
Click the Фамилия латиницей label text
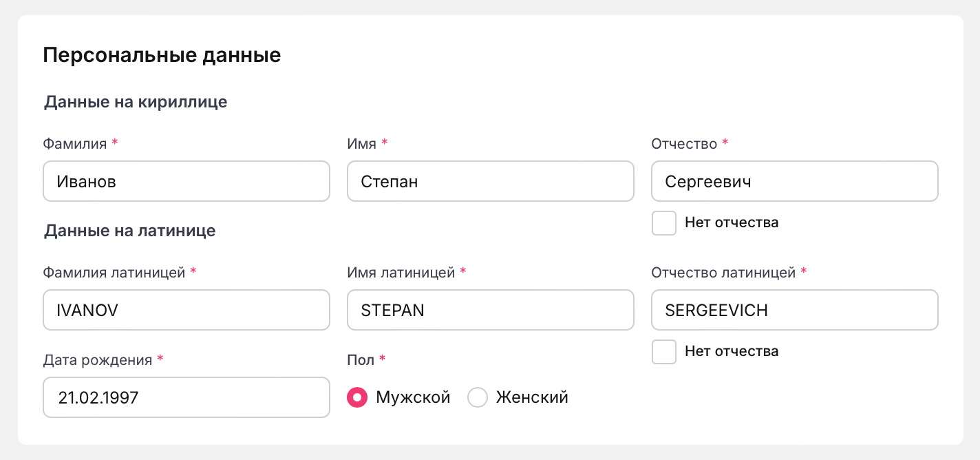coord(114,273)
